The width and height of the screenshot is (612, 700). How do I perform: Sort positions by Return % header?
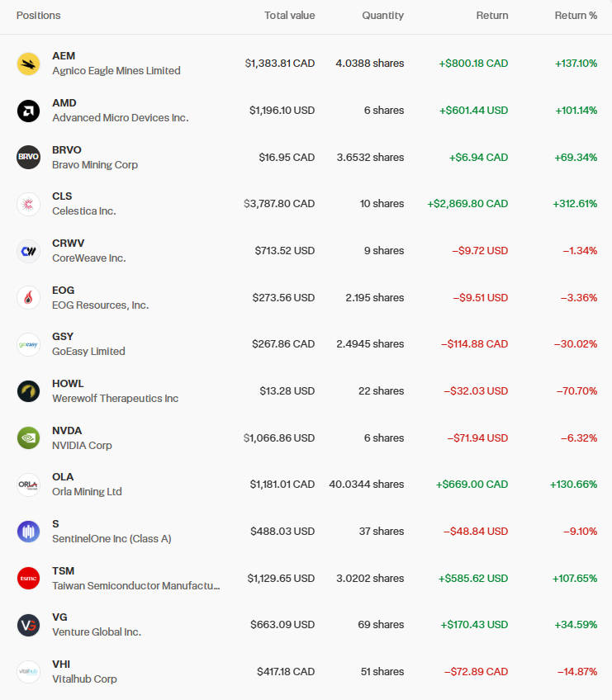point(576,16)
